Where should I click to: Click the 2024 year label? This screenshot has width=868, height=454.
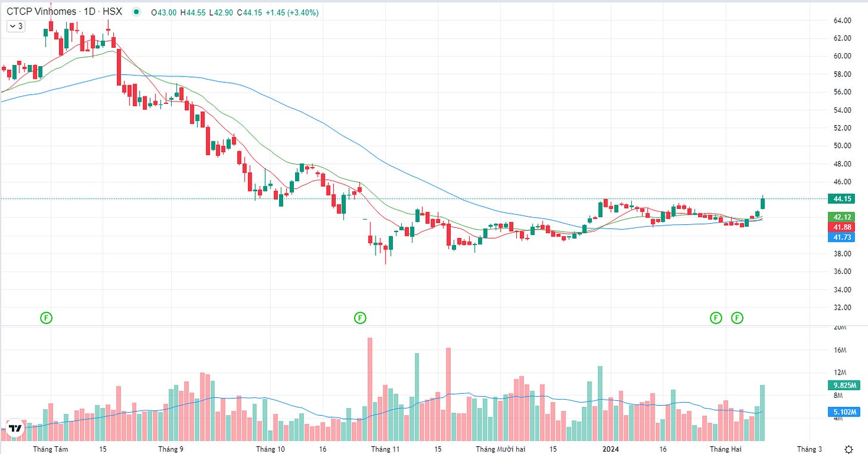click(x=610, y=449)
